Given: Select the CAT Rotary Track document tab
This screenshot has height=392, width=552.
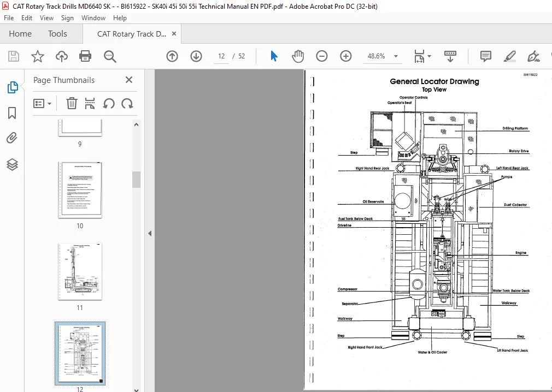Looking at the screenshot, I should point(132,34).
